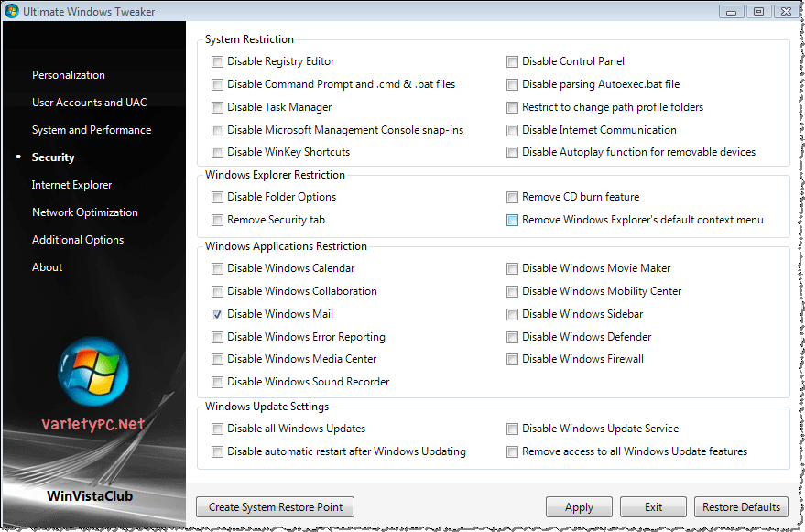The width and height of the screenshot is (805, 532).
Task: Check Disable Windows Update Service
Action: (x=512, y=429)
